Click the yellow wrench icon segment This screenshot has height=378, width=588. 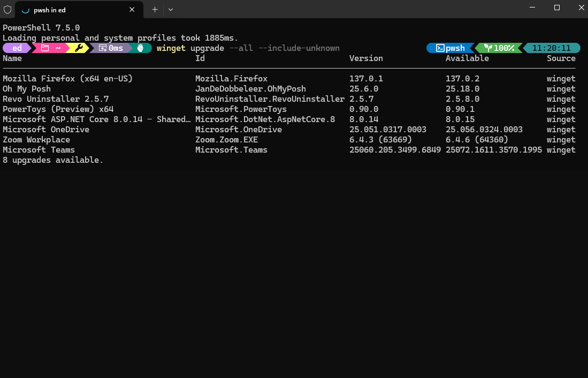click(79, 48)
